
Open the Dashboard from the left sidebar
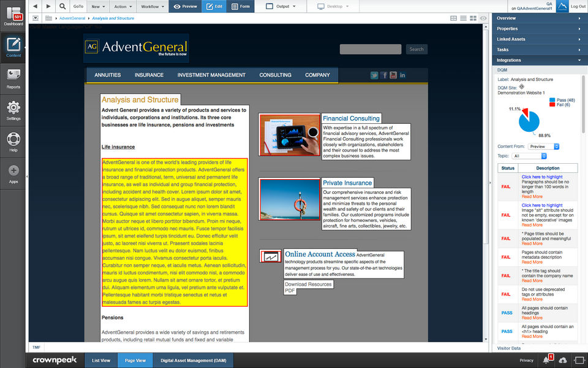point(13,16)
